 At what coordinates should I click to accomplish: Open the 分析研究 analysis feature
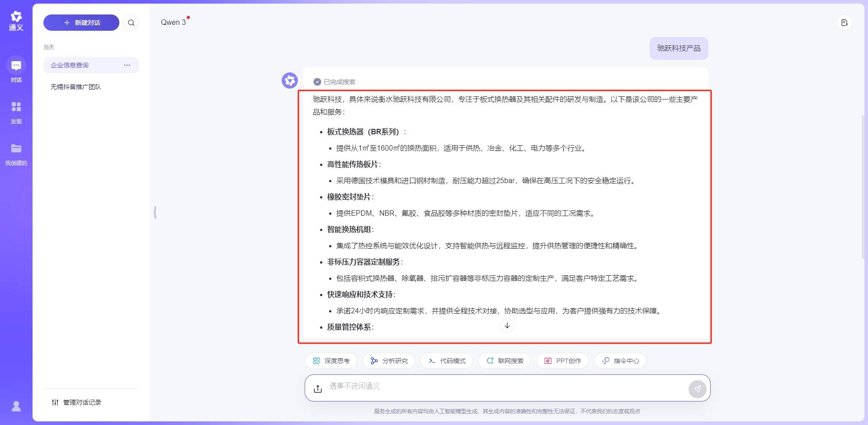click(389, 361)
